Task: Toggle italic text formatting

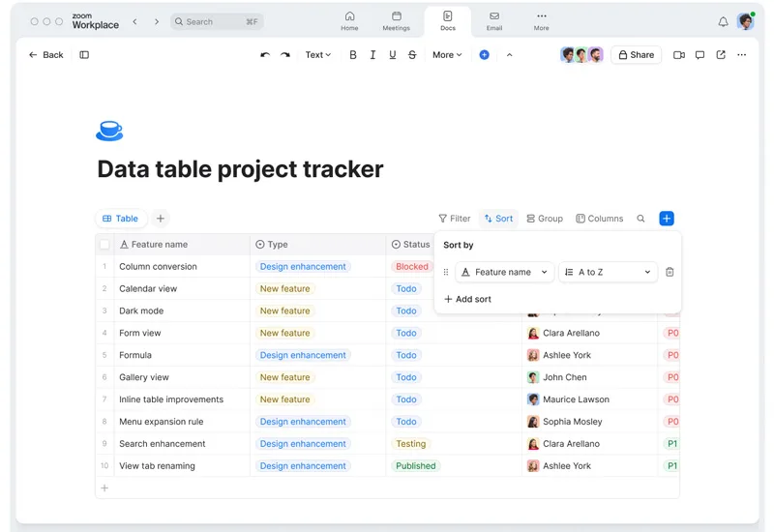Action: (x=372, y=55)
